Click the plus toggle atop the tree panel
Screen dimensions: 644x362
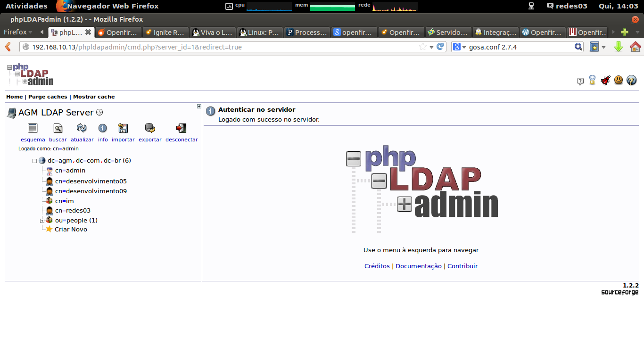[199, 107]
